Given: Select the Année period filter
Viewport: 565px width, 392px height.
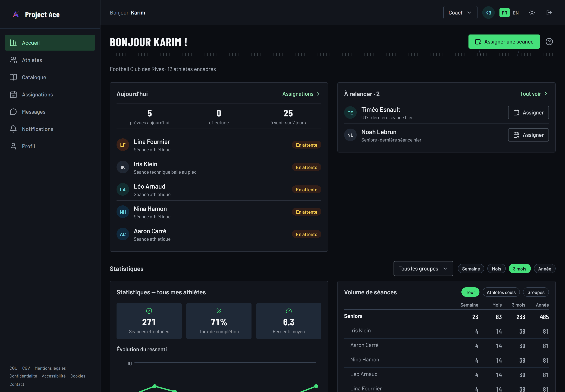Looking at the screenshot, I should click(544, 269).
